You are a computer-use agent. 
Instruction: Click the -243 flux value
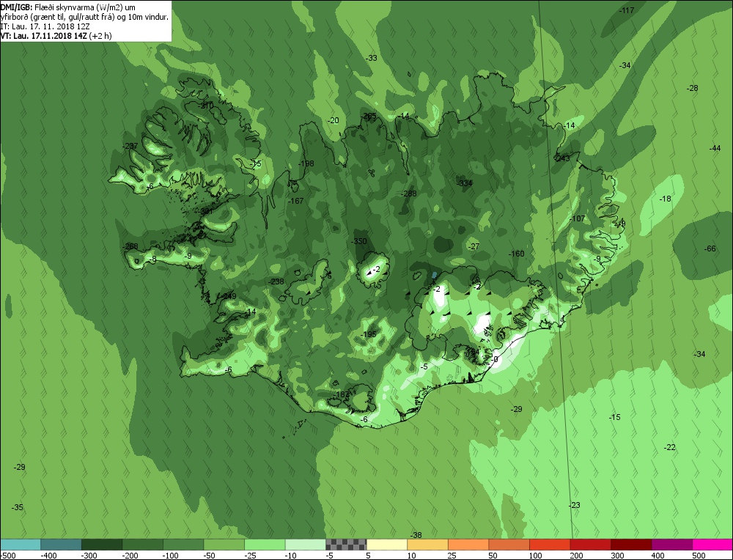click(562, 158)
